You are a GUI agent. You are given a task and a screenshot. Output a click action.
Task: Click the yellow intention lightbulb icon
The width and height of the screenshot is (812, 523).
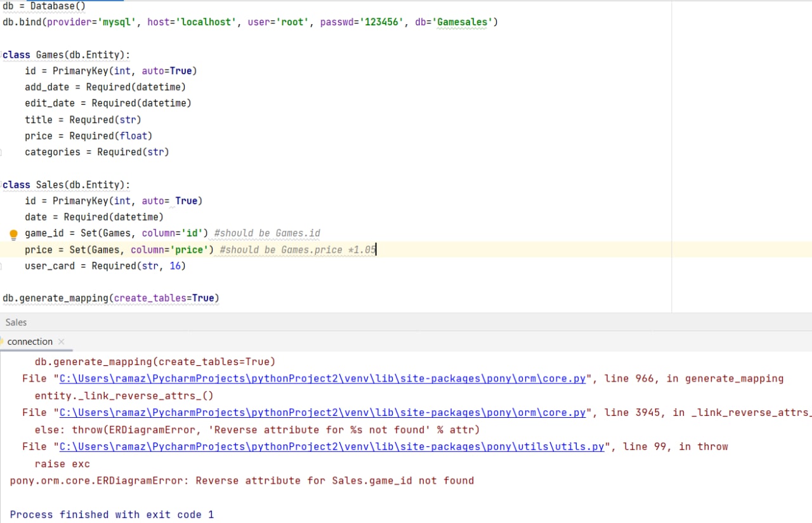pyautogui.click(x=13, y=235)
